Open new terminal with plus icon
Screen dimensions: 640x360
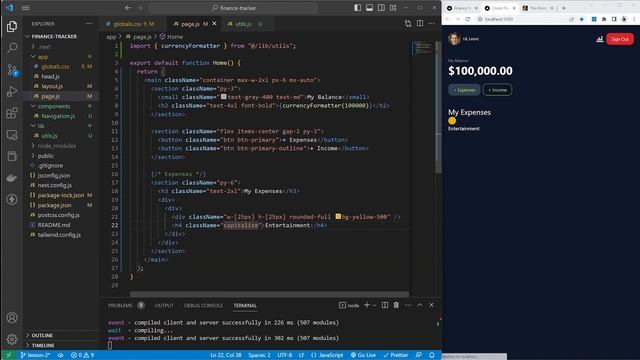coord(367,305)
